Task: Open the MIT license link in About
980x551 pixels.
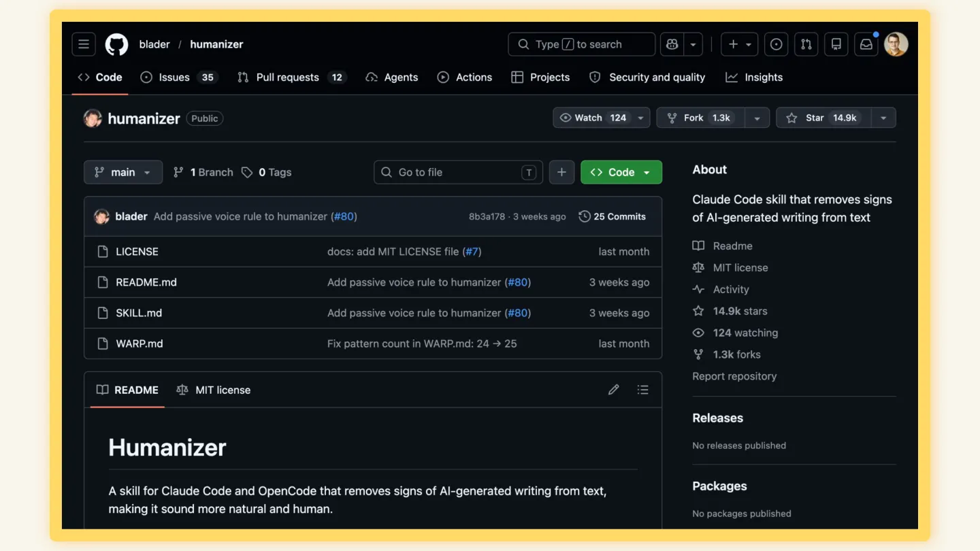Action: [730, 267]
